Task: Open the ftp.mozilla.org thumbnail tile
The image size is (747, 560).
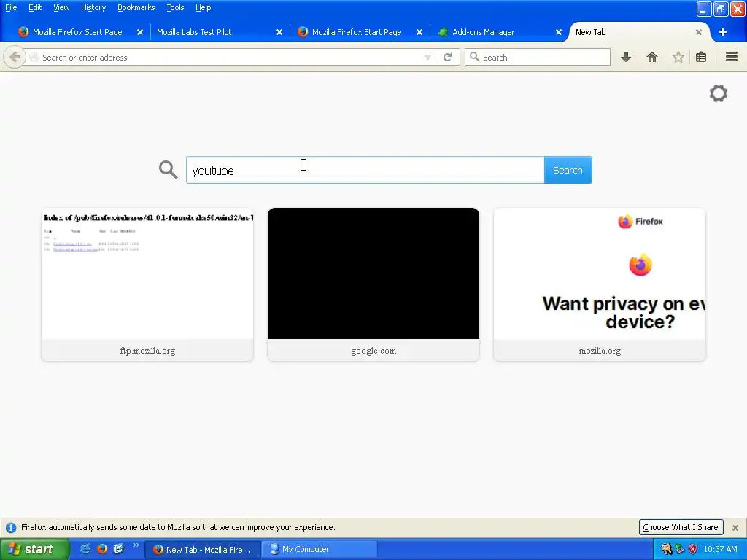Action: click(x=147, y=284)
